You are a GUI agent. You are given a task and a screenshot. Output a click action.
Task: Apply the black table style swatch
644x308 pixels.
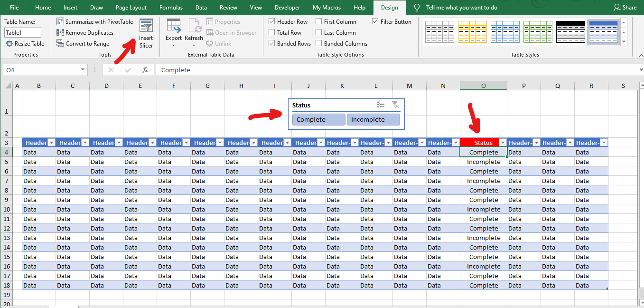(570, 32)
